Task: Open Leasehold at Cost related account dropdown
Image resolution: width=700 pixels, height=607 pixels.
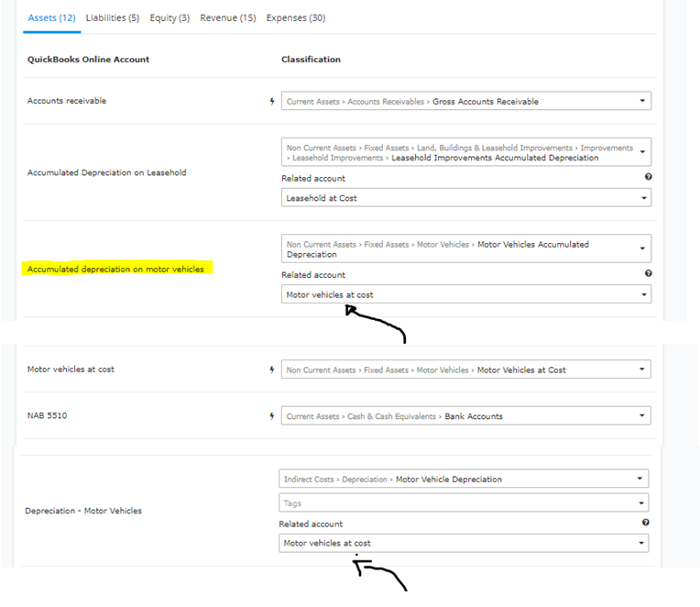Action: click(466, 198)
